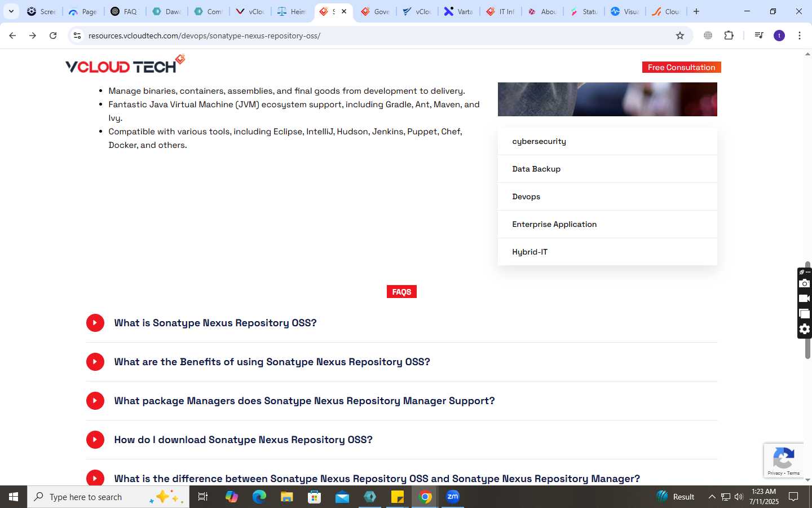Open the tab search dropdown arrow
Screen dimensions: 812x508
11,11
